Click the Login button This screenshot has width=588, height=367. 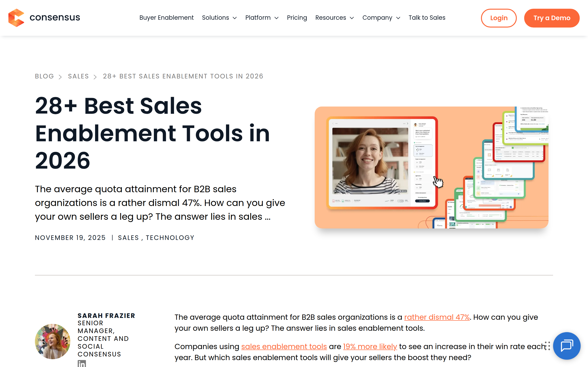[x=499, y=18]
